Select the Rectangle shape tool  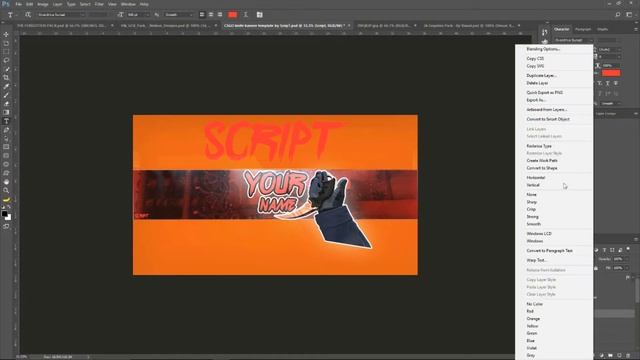coord(6,147)
